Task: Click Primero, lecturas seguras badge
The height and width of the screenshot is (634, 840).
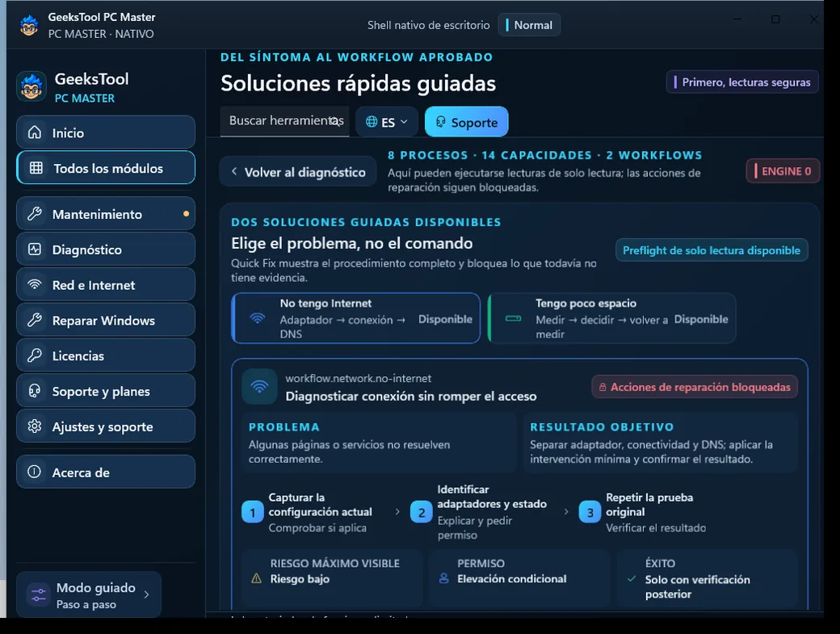Action: [x=742, y=82]
